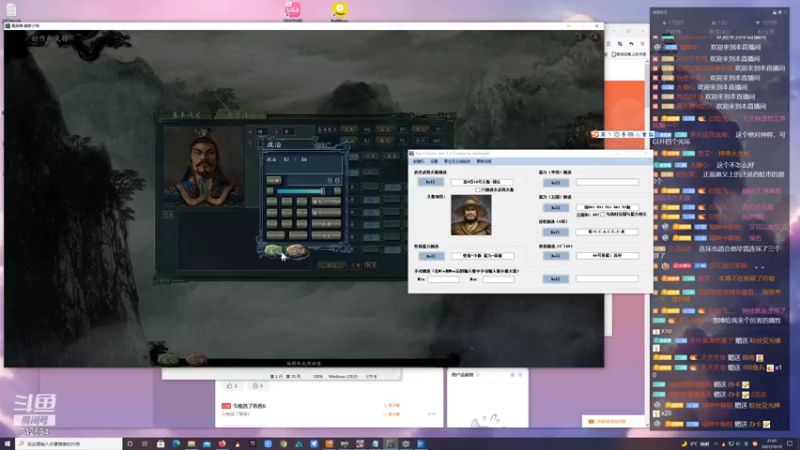Image resolution: width=800 pixels, height=450 pixels.
Task: Open Task View on the taskbar
Action: pos(145,444)
